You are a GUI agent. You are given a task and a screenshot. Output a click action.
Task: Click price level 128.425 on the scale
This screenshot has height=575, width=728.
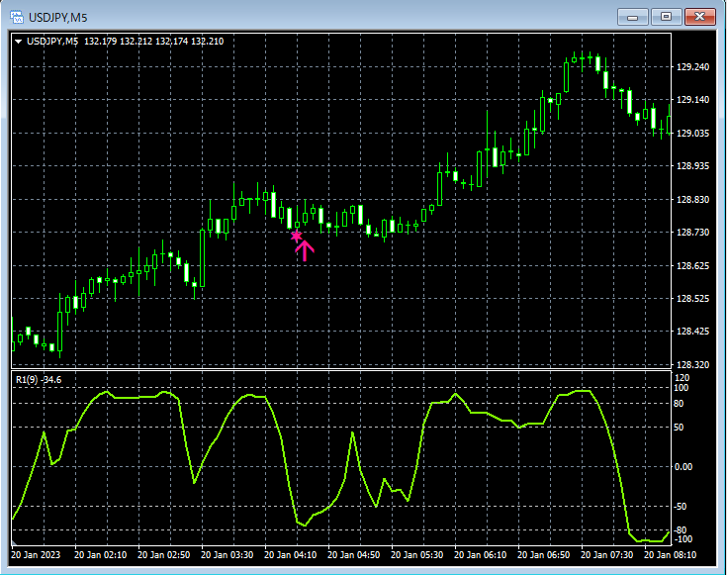click(692, 332)
